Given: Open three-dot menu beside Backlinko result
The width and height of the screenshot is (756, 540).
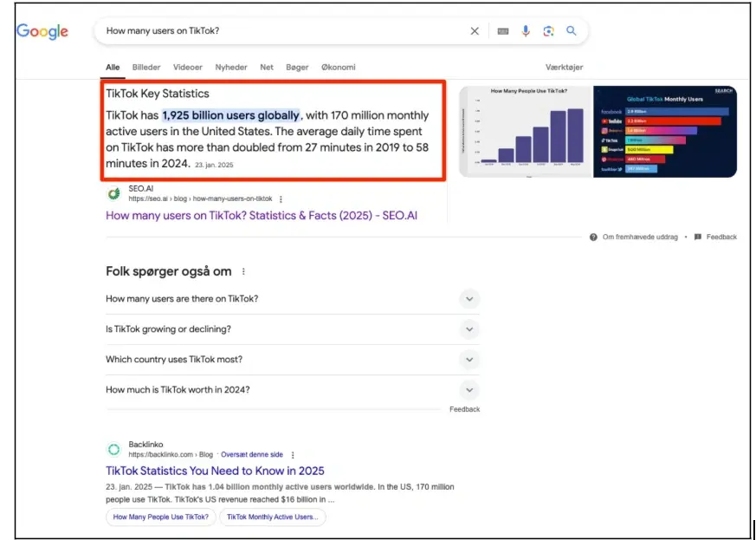Looking at the screenshot, I should 293,455.
